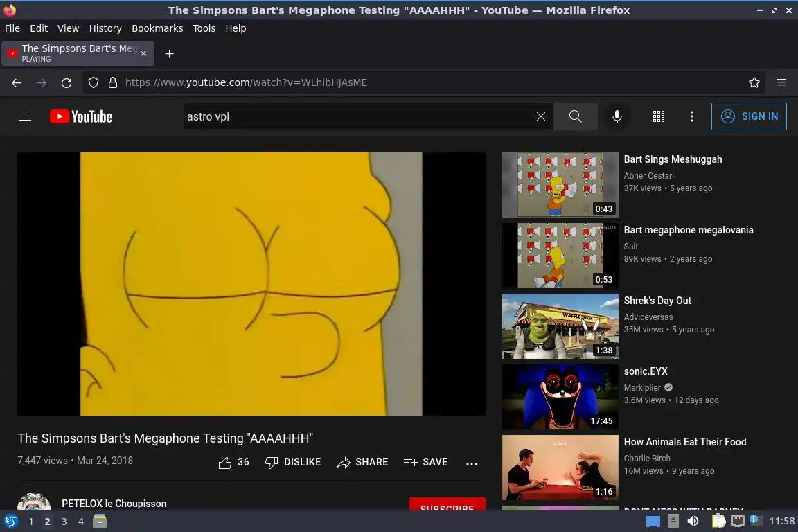
Task: Select The Simpsons Bart's Megaphone tab
Action: click(78, 53)
